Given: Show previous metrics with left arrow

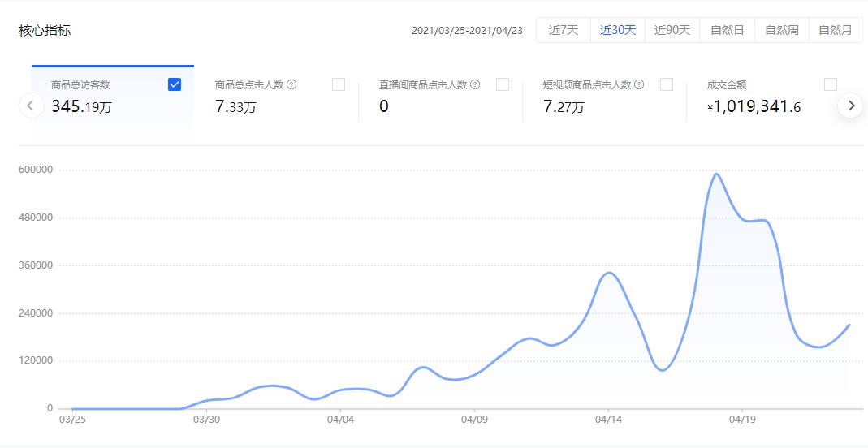Looking at the screenshot, I should 32,105.
